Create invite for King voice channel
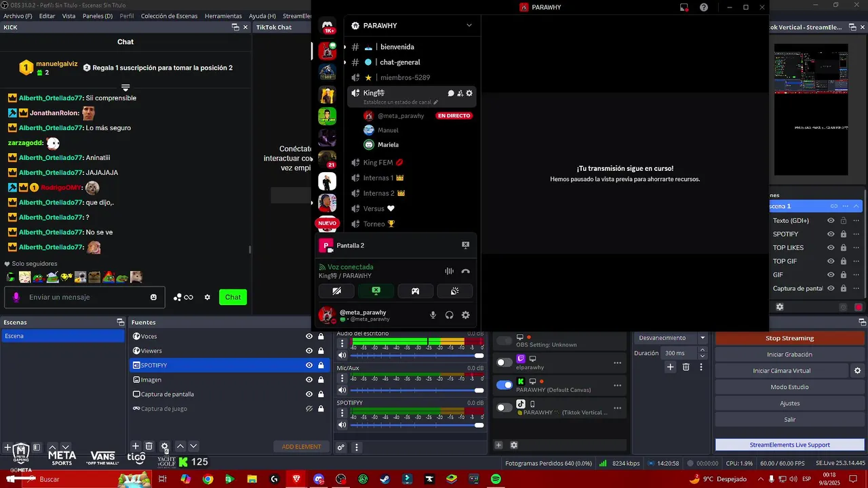This screenshot has width=868, height=488. pos(460,93)
